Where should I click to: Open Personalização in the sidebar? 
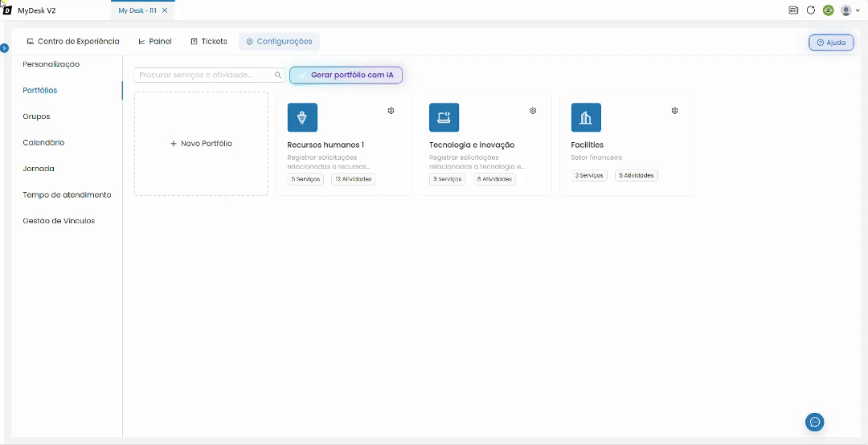(x=51, y=64)
